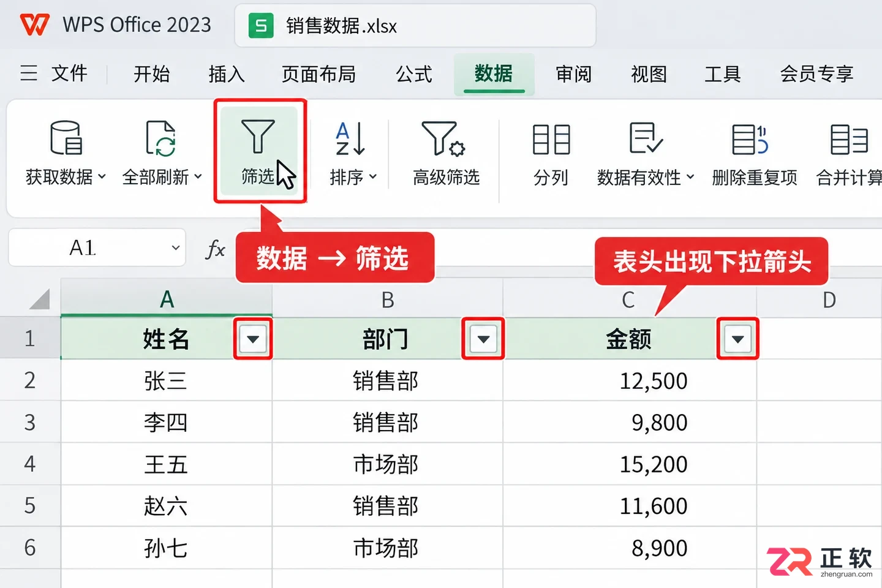Toggle the 筛选 filter funnel button
This screenshot has width=882, height=588.
click(259, 151)
